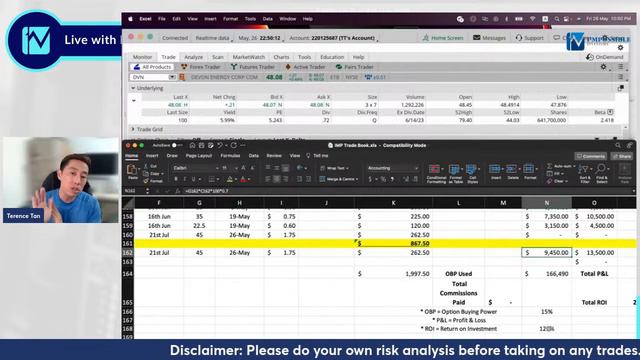640x360 pixels.
Task: Apply the yellow fill color bucket
Action: point(230,179)
